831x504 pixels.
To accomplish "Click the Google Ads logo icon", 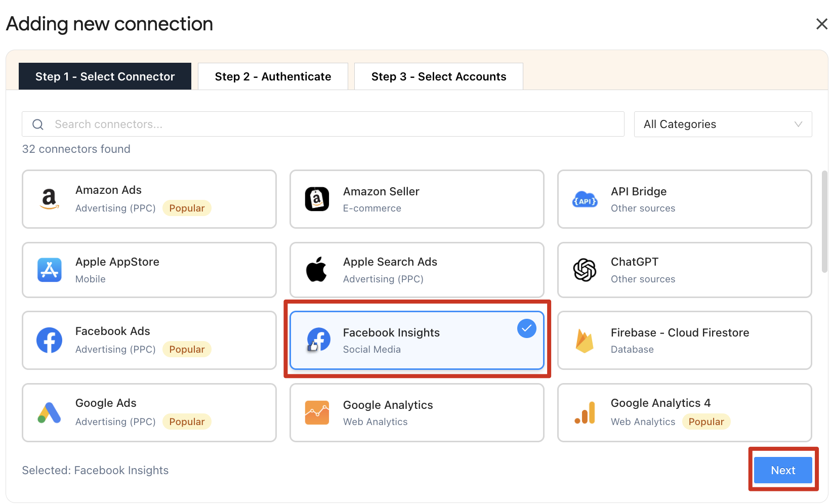I will [49, 412].
